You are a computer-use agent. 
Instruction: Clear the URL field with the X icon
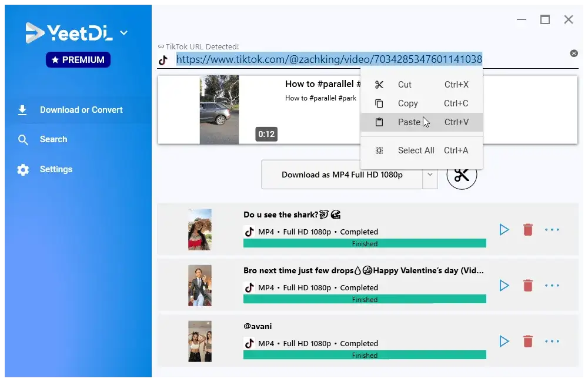(x=574, y=53)
